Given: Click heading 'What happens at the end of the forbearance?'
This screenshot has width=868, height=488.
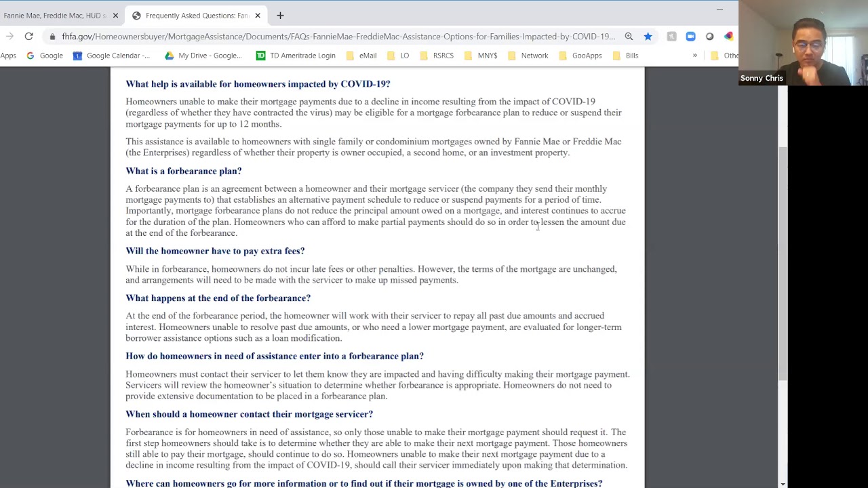Looking at the screenshot, I should pyautogui.click(x=218, y=298).
